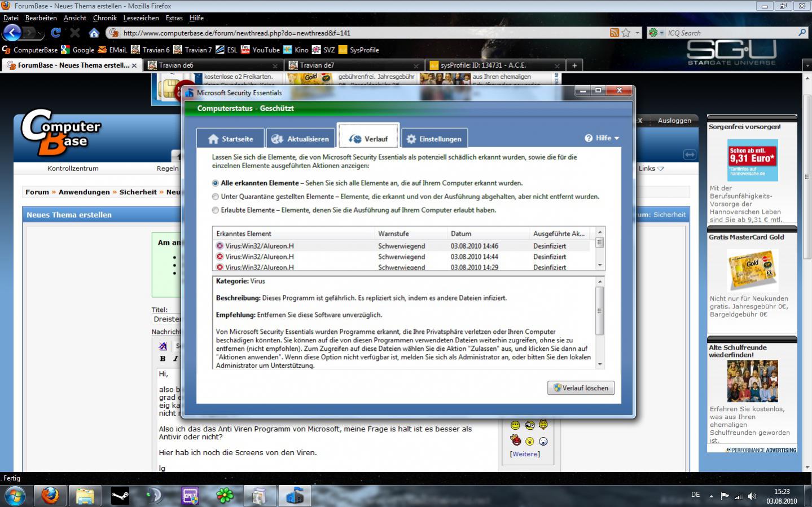Click ICQ Search input field
The image size is (812, 507).
[731, 33]
